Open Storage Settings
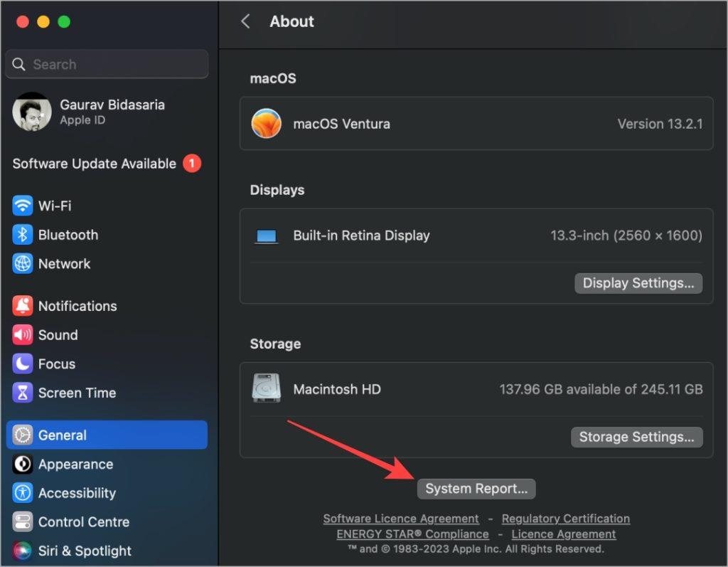The width and height of the screenshot is (728, 567). click(x=636, y=437)
